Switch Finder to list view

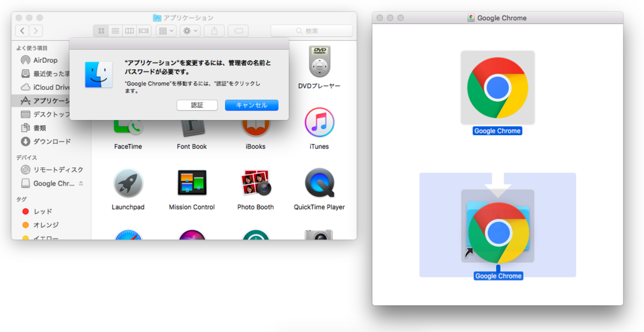pyautogui.click(x=116, y=31)
